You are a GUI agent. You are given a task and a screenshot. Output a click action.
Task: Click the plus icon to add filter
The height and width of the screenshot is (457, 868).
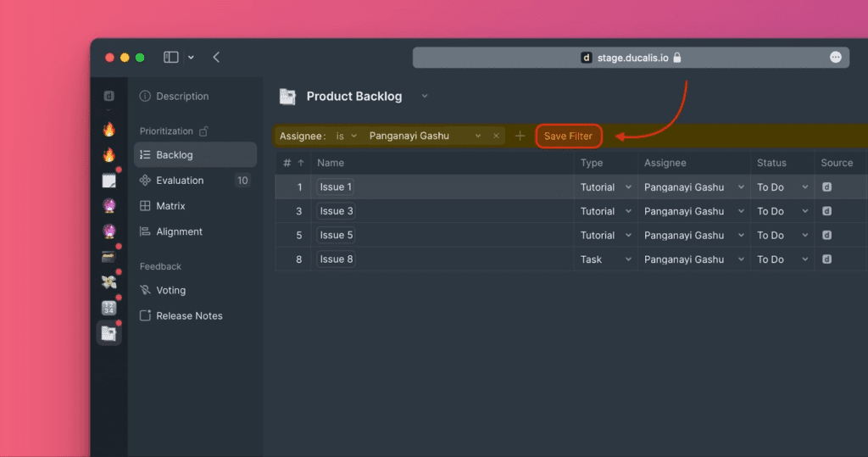click(x=520, y=136)
